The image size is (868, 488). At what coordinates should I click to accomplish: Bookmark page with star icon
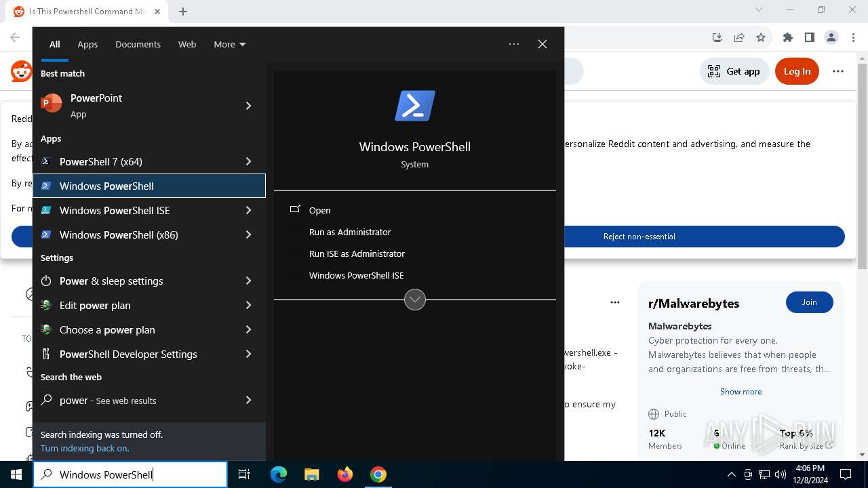[761, 38]
